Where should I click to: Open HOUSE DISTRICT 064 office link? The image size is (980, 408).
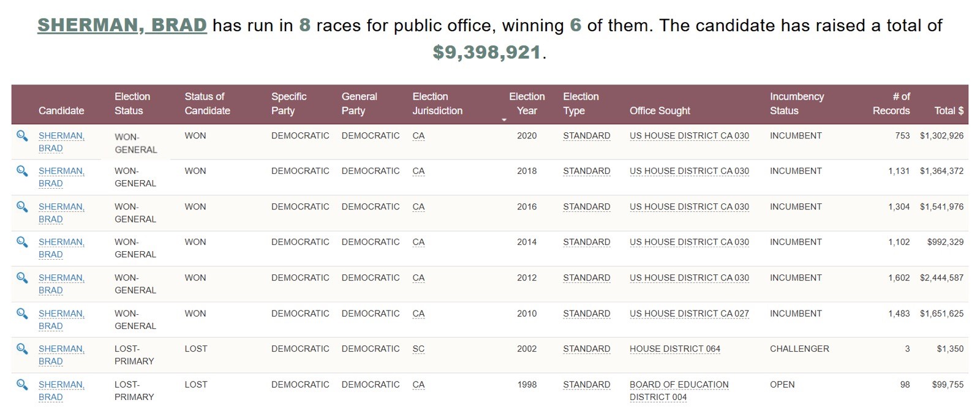675,349
